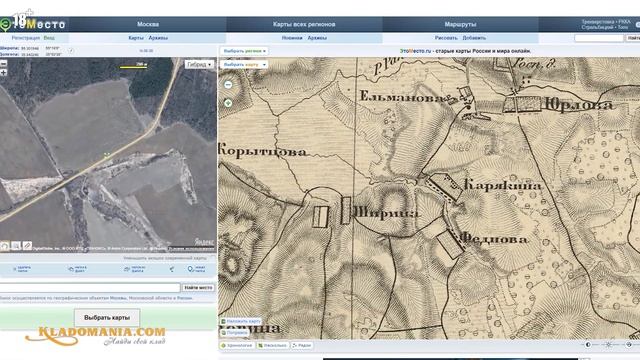Click home icon at satellite map bottom

point(4,246)
